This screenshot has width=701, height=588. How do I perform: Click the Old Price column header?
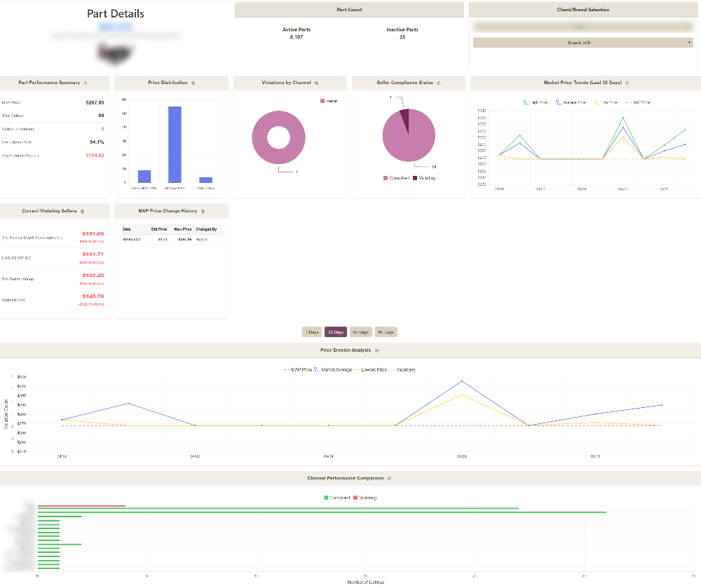pyautogui.click(x=158, y=229)
